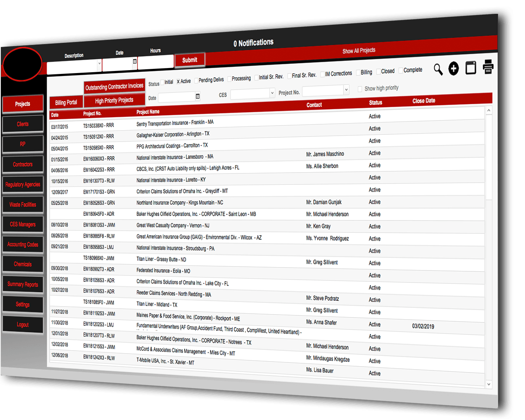Expand the CES dropdown
525x420 pixels.
click(x=272, y=93)
